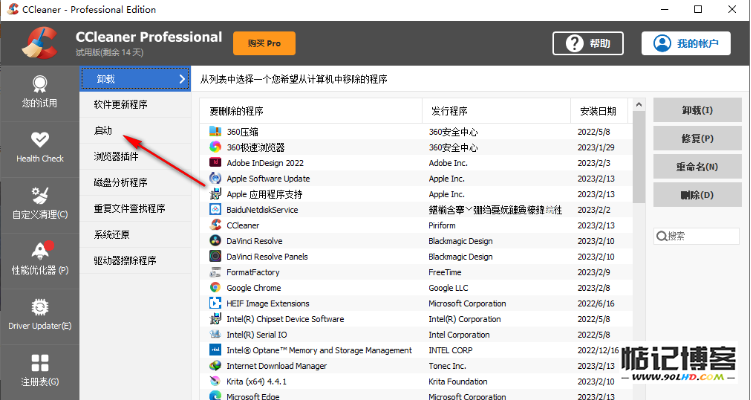Click the CCleaner logo in the header
Viewport: 751px width, 400px height.
click(x=40, y=43)
